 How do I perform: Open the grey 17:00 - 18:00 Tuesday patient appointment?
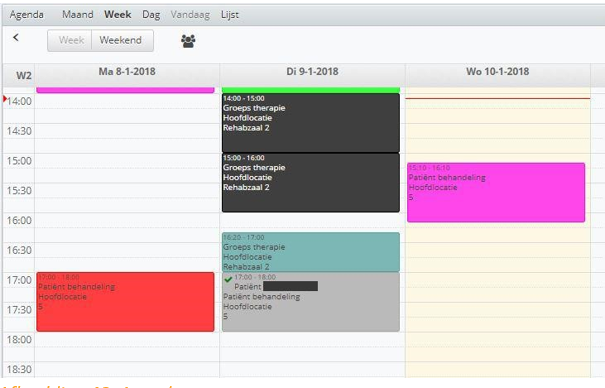click(x=311, y=302)
